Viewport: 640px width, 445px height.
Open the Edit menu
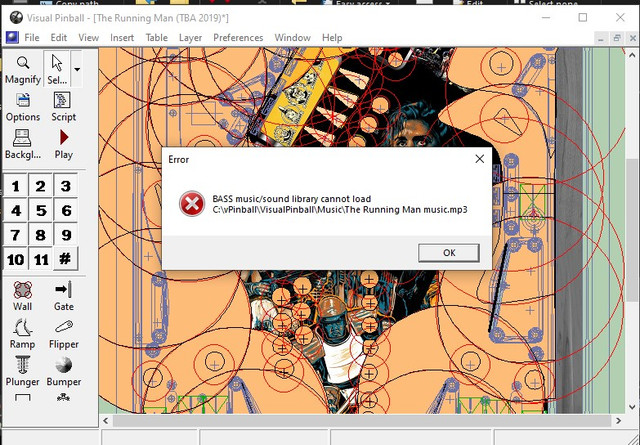(x=59, y=38)
